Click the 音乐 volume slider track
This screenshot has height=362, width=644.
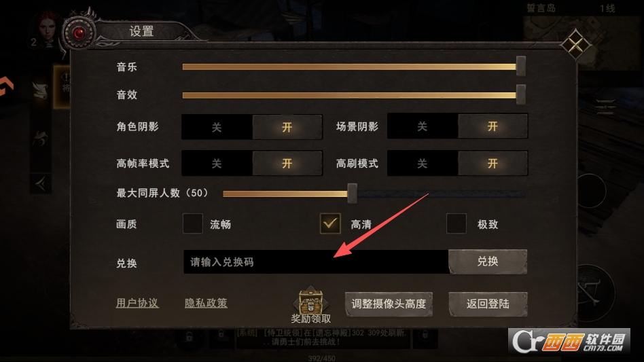[x=349, y=67]
